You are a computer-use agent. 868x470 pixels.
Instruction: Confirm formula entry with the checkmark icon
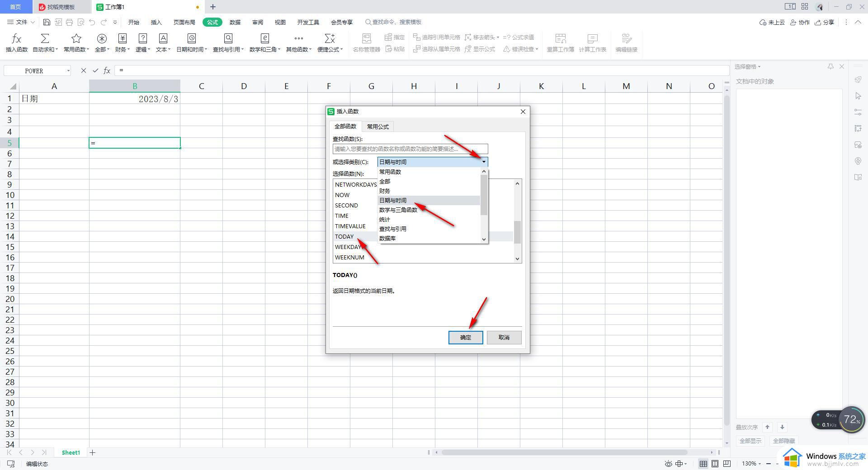coord(95,70)
